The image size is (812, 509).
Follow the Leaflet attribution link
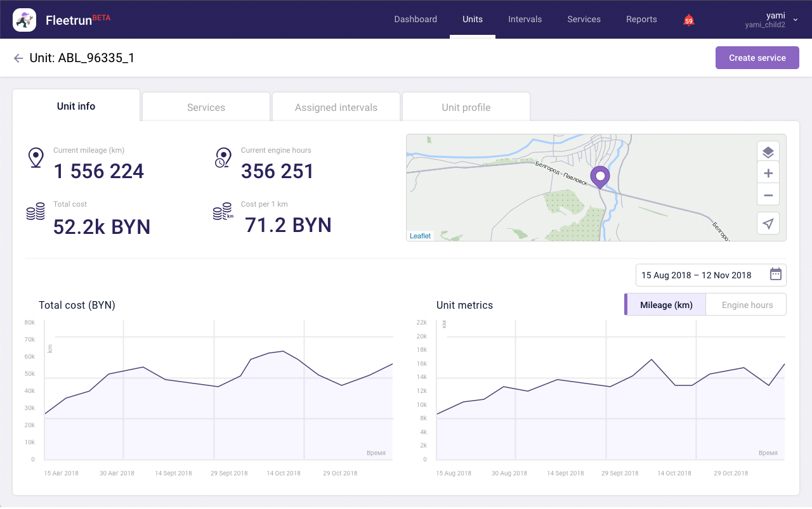tap(420, 236)
